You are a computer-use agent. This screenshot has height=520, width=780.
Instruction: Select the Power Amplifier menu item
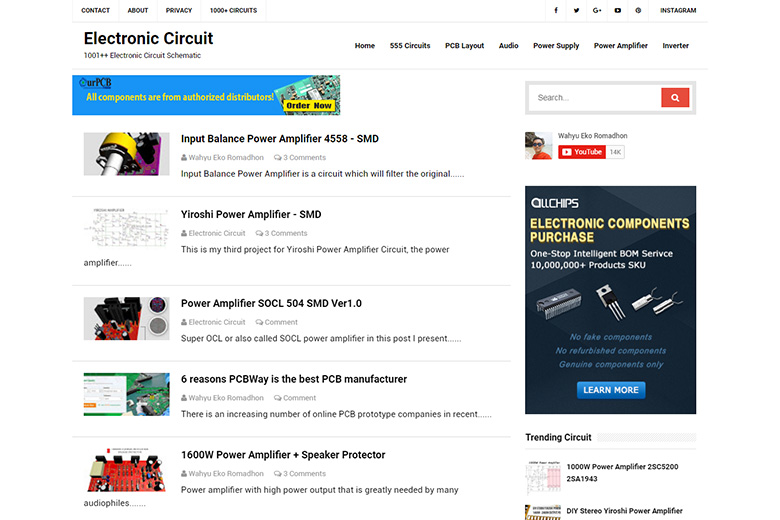(621, 46)
